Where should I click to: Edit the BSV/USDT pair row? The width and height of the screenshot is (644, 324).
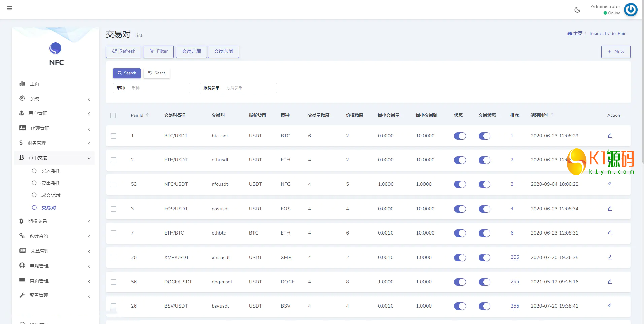(x=610, y=306)
